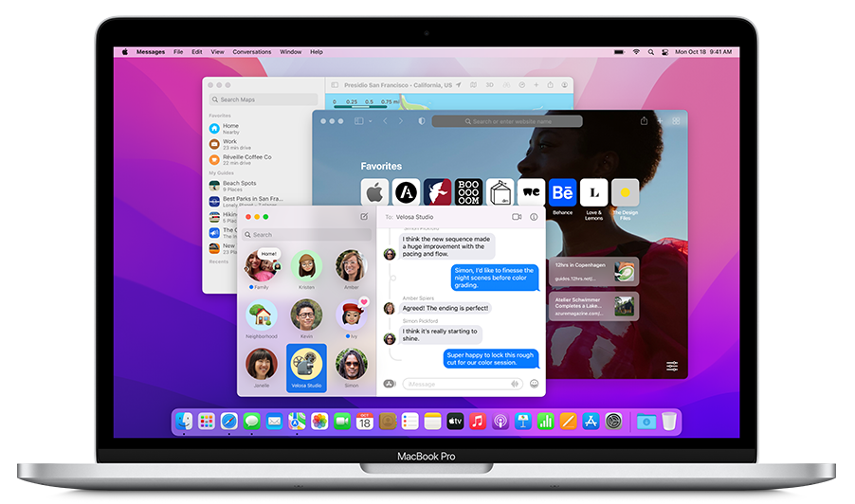This screenshot has width=855, height=504.
Task: Open Spotlight search in the menu bar
Action: tap(650, 52)
